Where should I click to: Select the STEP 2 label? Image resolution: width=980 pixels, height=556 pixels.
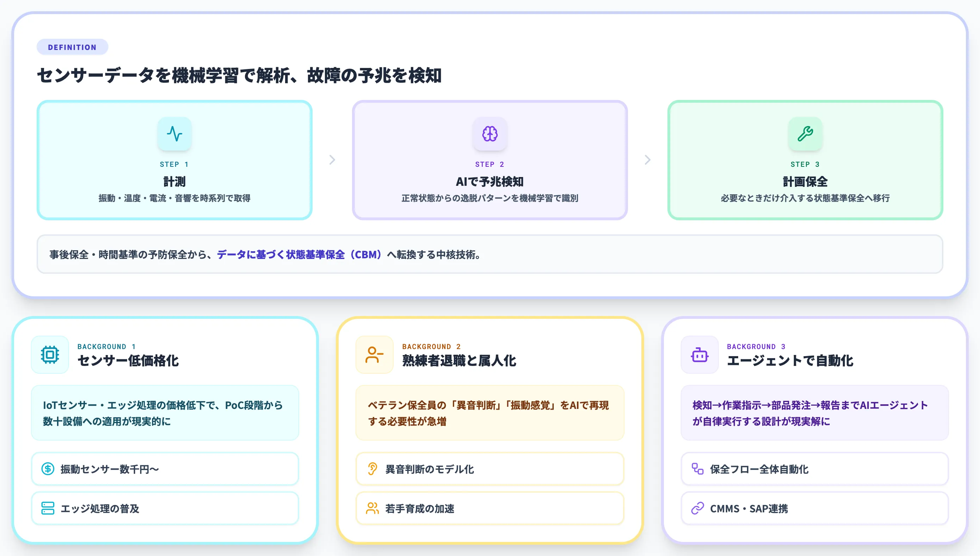(490, 164)
